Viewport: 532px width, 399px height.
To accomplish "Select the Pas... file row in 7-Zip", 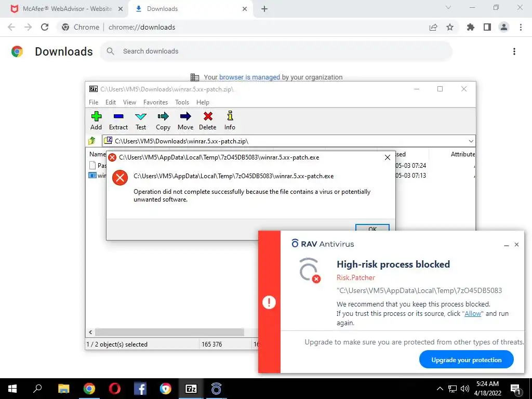I will tap(97, 166).
